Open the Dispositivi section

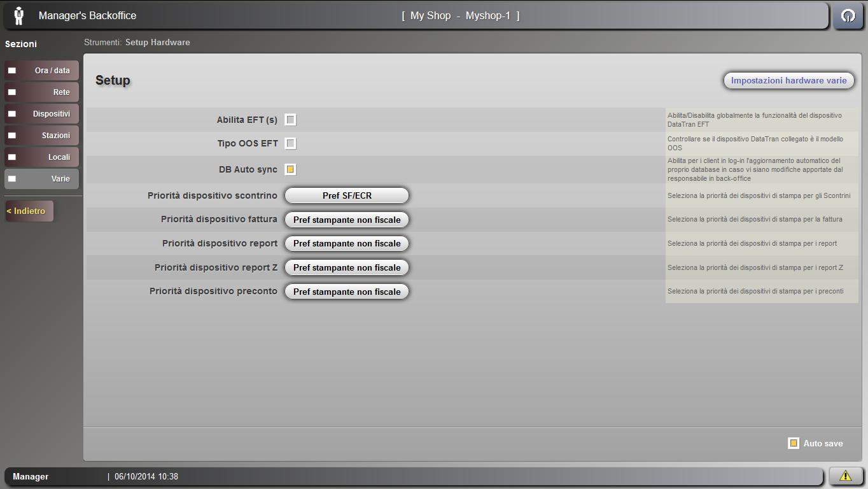42,114
